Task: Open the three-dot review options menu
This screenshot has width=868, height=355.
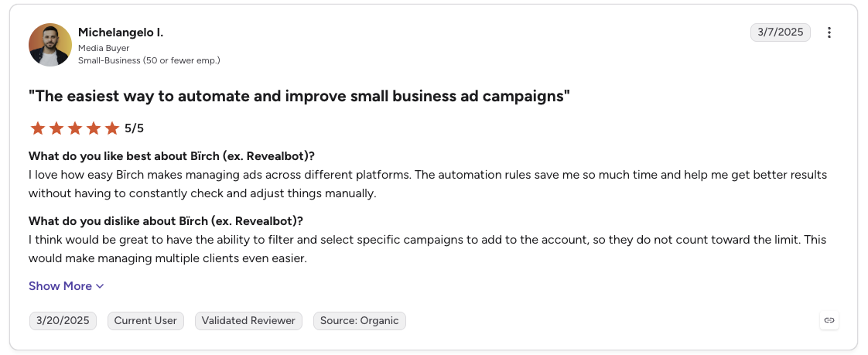Action: point(829,32)
